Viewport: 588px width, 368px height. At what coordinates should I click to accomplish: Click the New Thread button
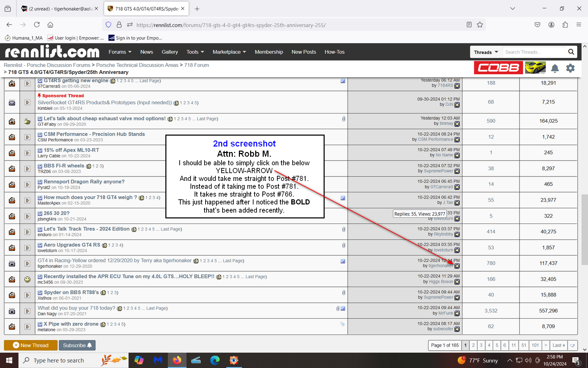[x=31, y=345]
